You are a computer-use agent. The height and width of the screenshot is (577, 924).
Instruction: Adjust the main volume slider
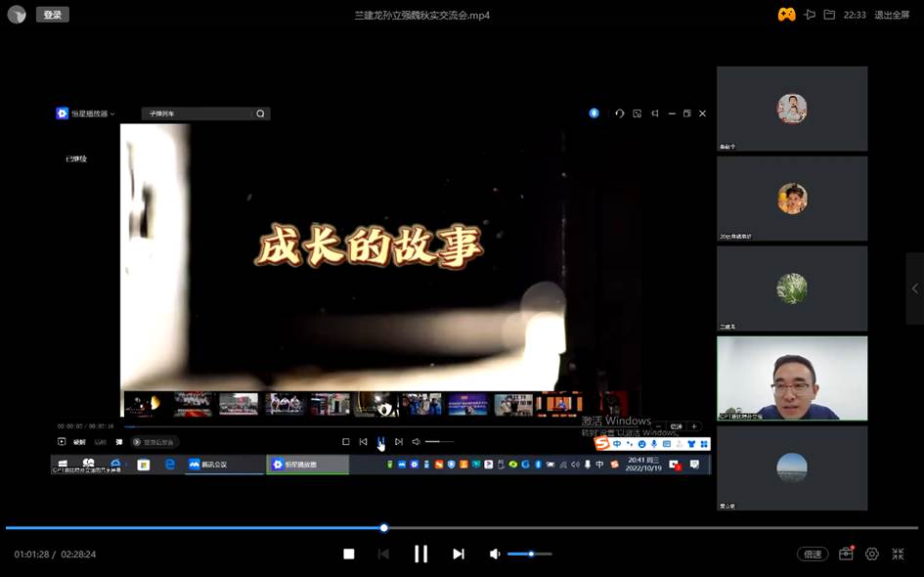point(531,554)
